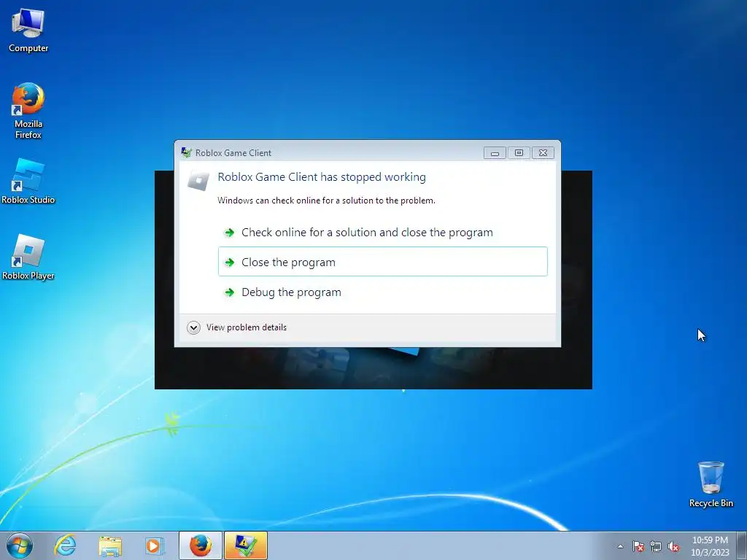Open the Action Center flag icon
Viewport: 747px width, 560px height.
click(638, 546)
